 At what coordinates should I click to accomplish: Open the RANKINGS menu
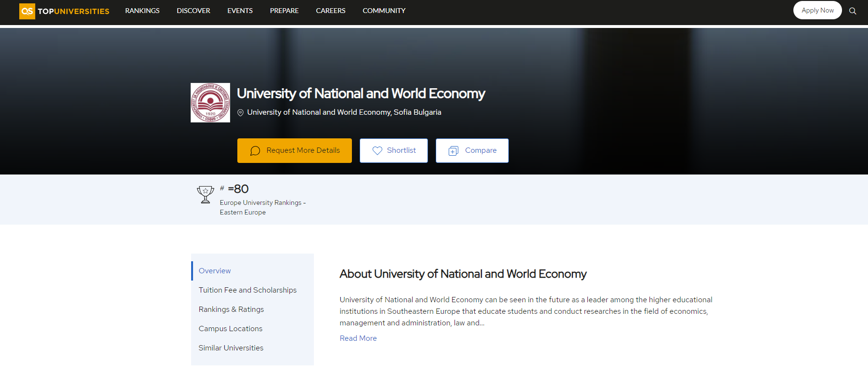pyautogui.click(x=143, y=11)
